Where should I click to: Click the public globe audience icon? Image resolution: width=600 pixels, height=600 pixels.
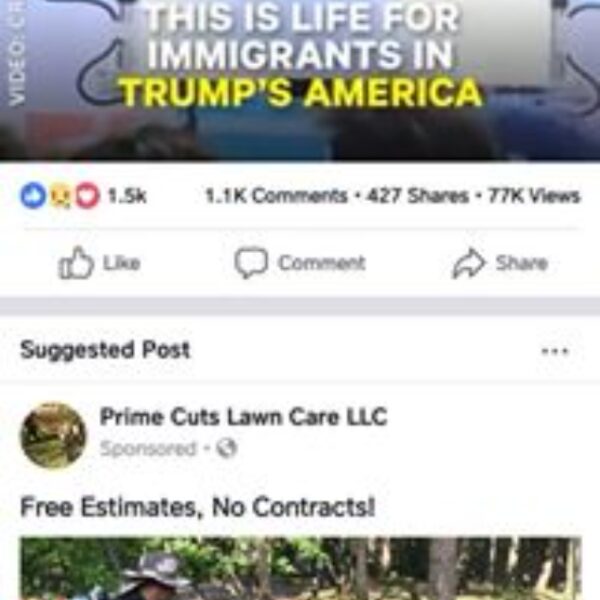tap(227, 448)
